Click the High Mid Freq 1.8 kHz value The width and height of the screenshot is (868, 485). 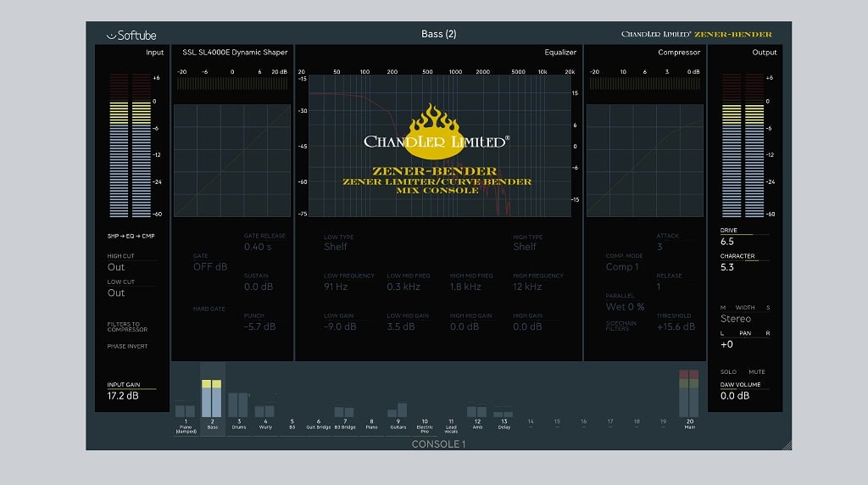pyautogui.click(x=465, y=287)
